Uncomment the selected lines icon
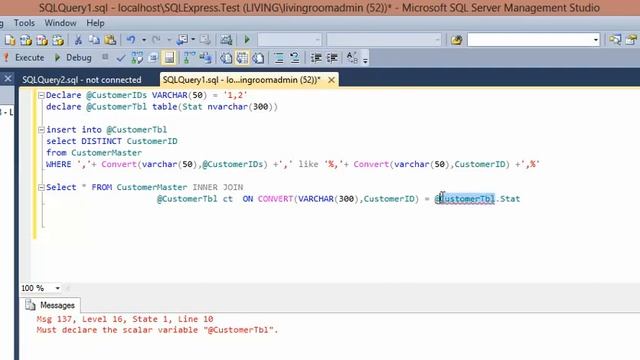Image resolution: width=640 pixels, height=360 pixels. (x=295, y=58)
